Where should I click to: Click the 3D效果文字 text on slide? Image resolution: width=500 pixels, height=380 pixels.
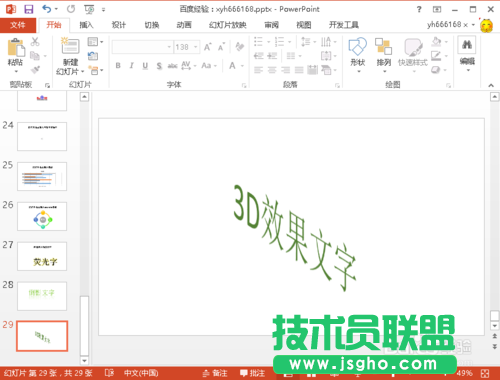tap(294, 237)
